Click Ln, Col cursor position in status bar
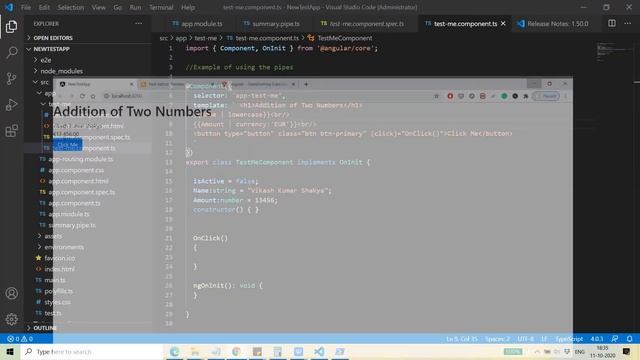Viewport: 640px width, 360px height. pos(462,339)
